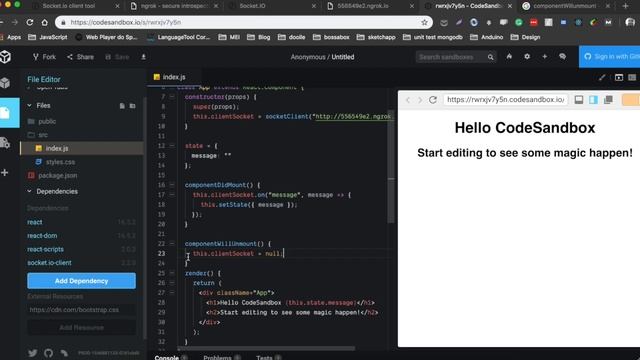
Task: Refresh the preview pane
Action: pyautogui.click(x=433, y=100)
